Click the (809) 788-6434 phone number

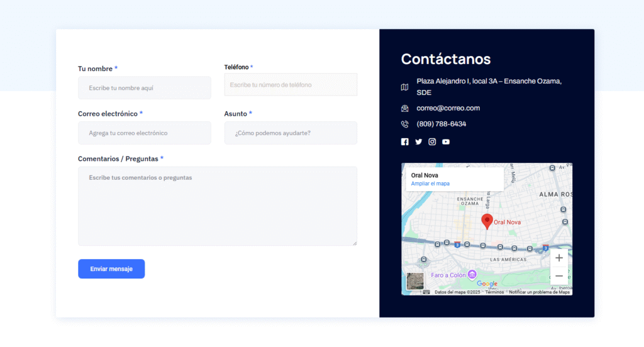point(441,124)
